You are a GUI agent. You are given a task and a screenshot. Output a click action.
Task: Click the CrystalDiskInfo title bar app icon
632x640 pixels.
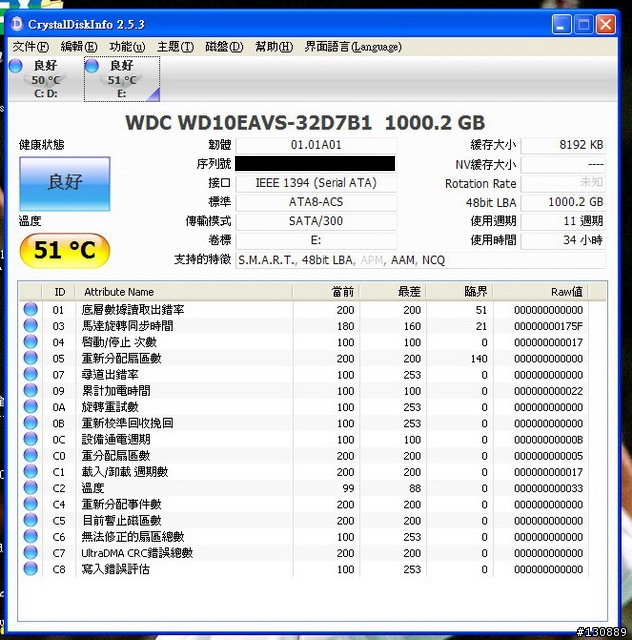[x=17, y=24]
